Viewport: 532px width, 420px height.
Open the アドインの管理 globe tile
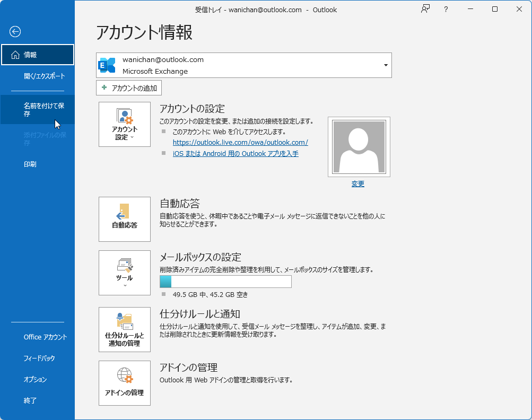click(125, 383)
